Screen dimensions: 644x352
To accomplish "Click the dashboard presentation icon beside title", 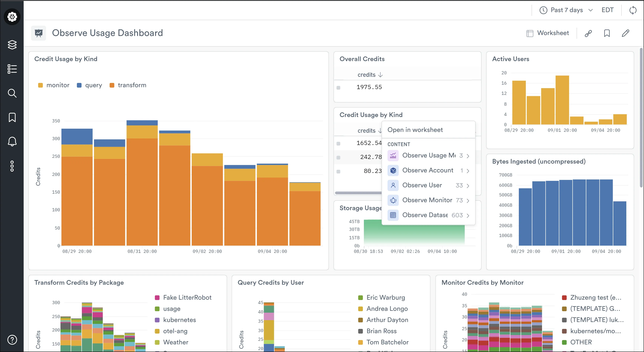I will pos(39,33).
